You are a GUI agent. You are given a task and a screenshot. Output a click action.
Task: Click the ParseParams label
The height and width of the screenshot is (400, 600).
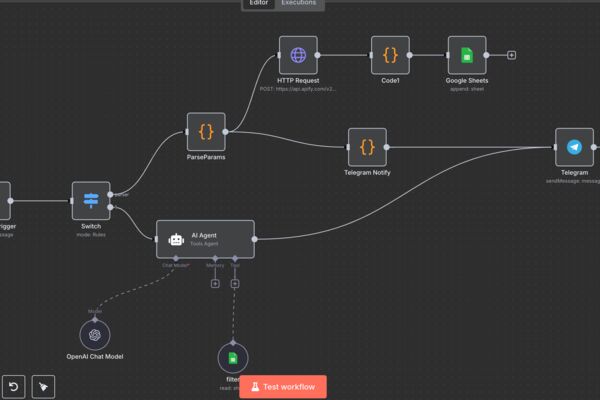click(x=206, y=157)
